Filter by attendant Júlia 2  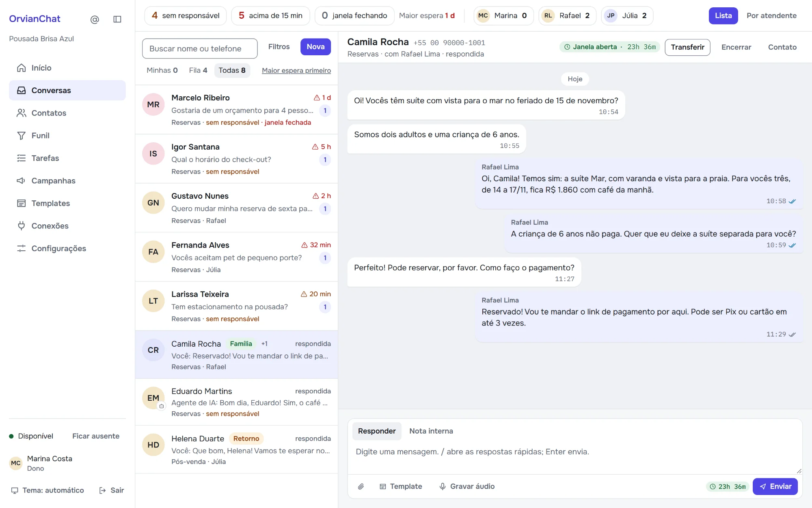pyautogui.click(x=627, y=15)
